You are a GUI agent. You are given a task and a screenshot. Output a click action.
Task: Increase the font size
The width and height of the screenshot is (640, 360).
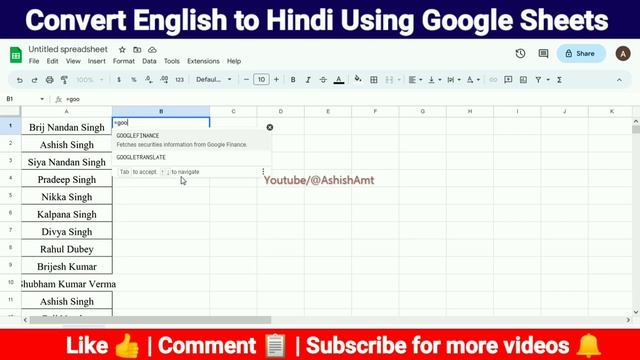pos(276,80)
